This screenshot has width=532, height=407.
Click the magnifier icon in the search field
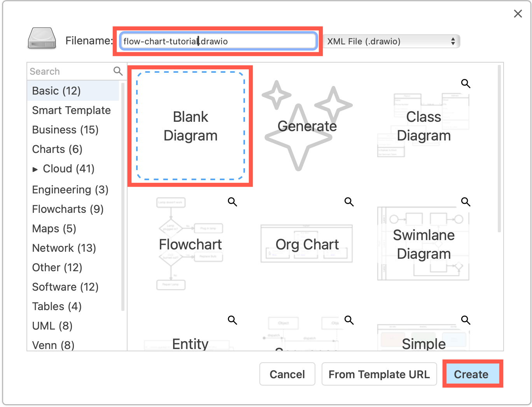tap(118, 71)
